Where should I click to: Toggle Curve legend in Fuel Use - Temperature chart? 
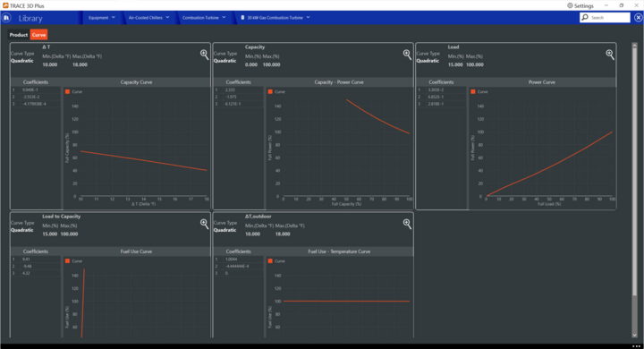pyautogui.click(x=276, y=261)
